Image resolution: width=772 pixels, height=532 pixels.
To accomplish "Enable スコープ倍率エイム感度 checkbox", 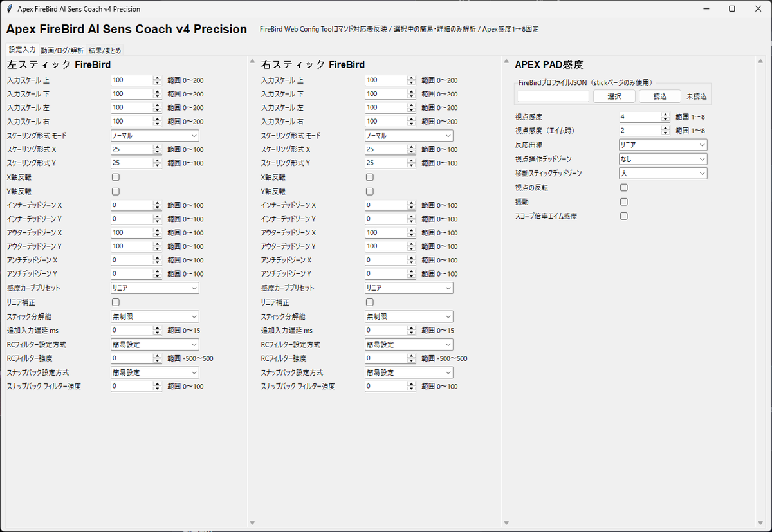I will [x=623, y=216].
